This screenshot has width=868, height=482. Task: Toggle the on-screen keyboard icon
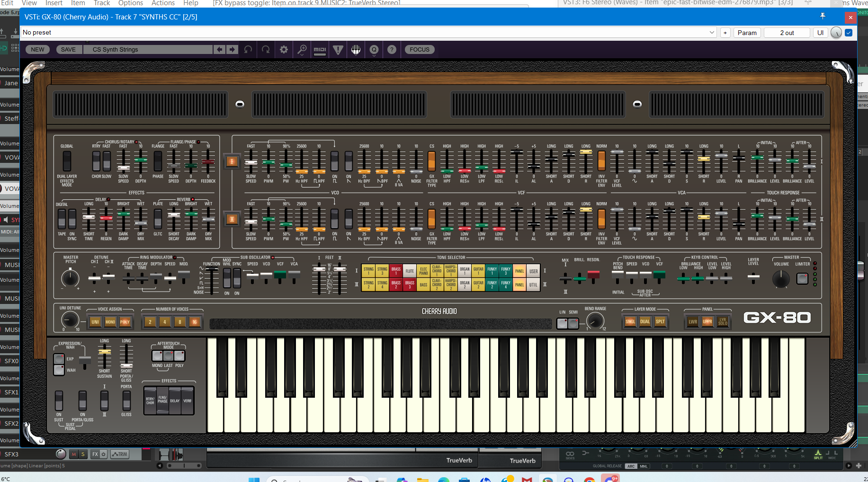[356, 49]
